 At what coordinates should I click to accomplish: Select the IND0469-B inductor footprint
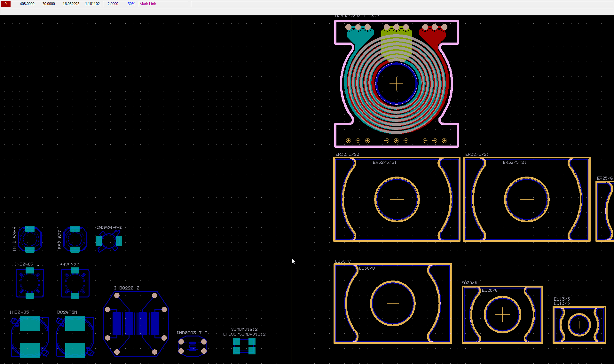(x=30, y=239)
